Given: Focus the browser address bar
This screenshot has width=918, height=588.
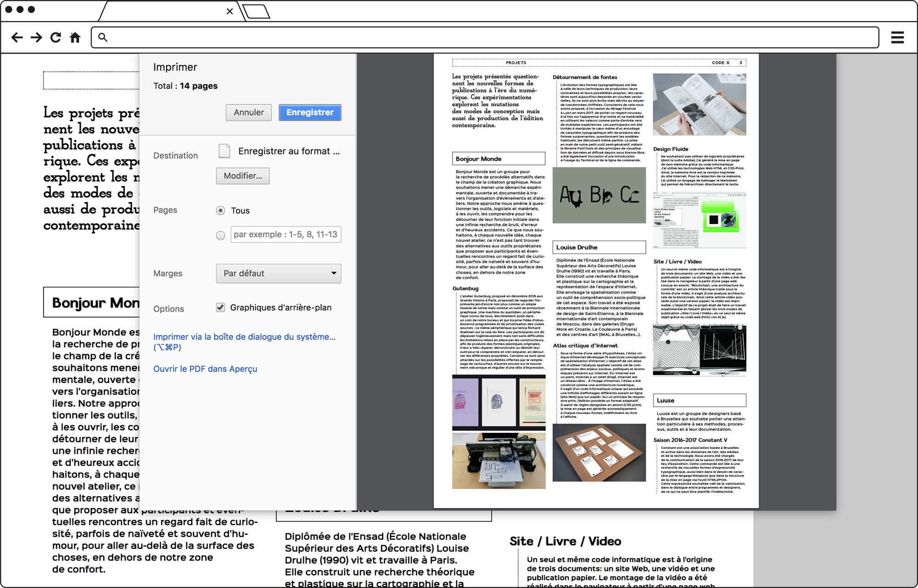Looking at the screenshot, I should 485,38.
